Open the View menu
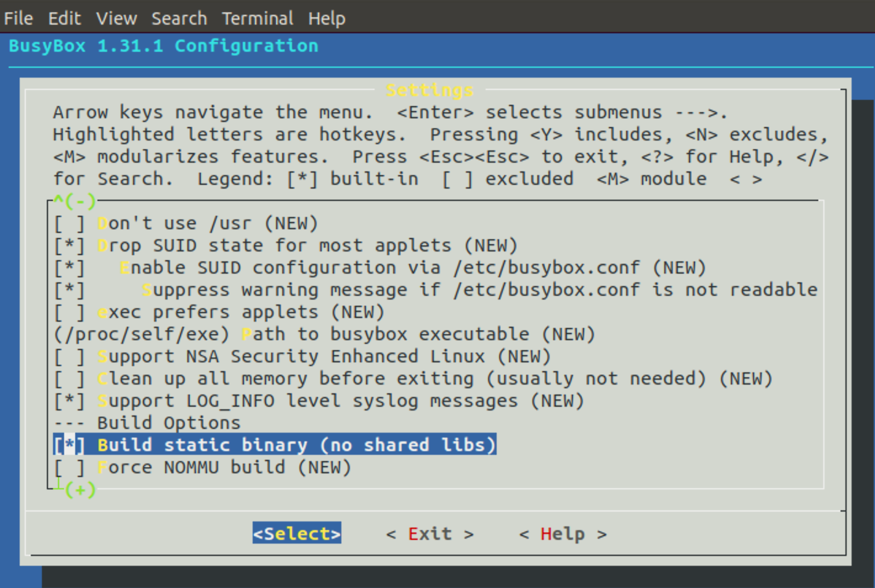 pyautogui.click(x=116, y=18)
